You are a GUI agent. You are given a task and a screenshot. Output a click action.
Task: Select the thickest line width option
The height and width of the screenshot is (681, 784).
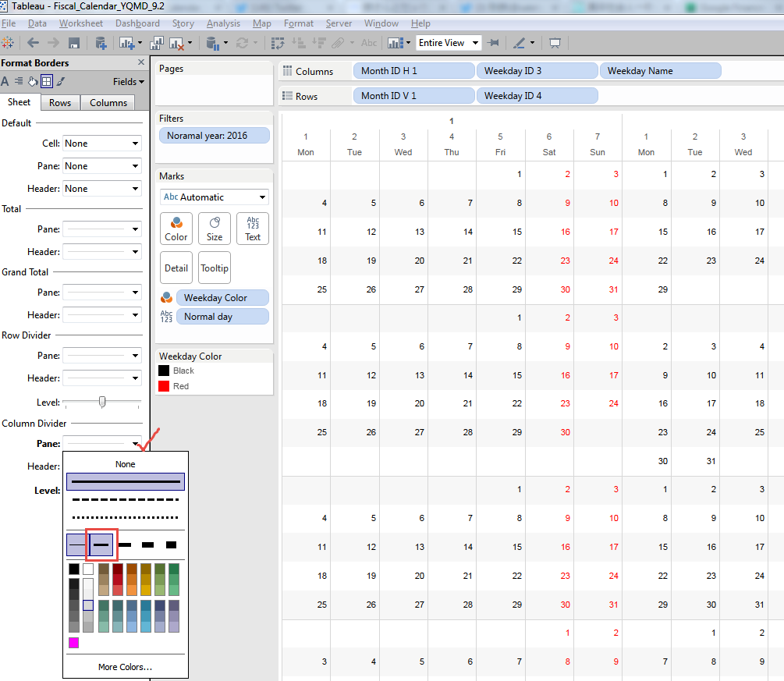click(x=172, y=544)
